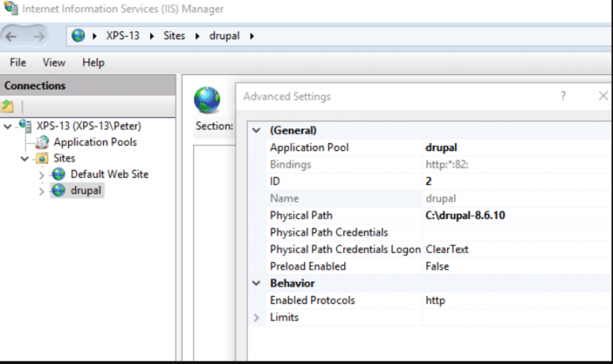Image resolution: width=613 pixels, height=364 pixels.
Task: Click the ClearText logon type value
Action: 447,249
